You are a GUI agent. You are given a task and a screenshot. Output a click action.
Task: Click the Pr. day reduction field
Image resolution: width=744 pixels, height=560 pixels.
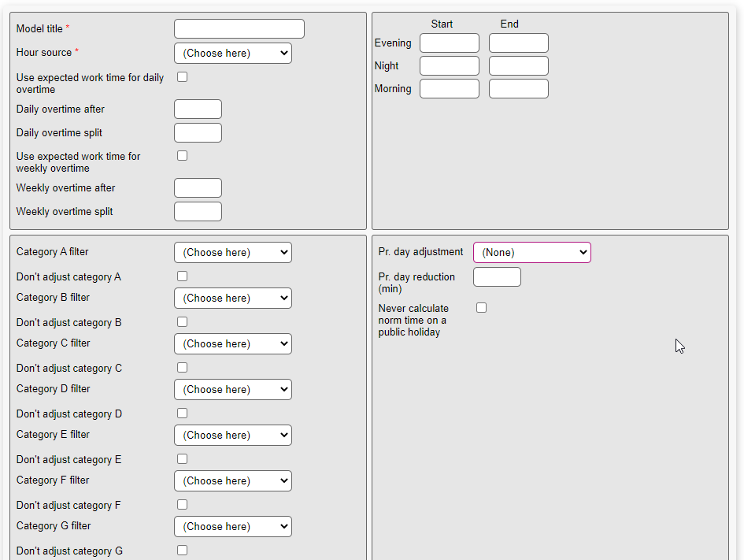497,277
